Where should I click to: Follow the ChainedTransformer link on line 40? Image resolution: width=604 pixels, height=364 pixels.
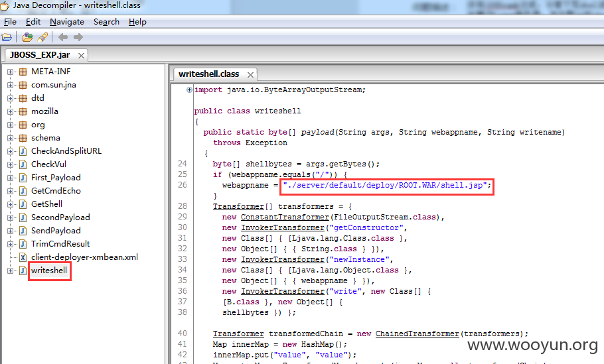click(417, 334)
